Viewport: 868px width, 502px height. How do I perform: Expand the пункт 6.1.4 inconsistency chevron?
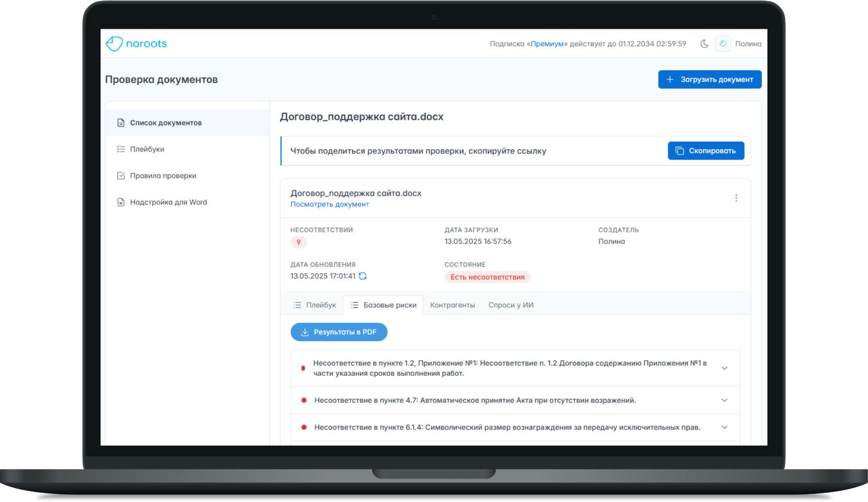point(724,427)
